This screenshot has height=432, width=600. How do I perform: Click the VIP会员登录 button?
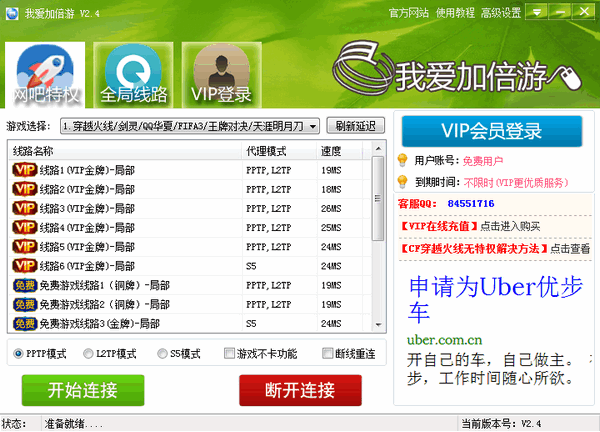click(492, 131)
